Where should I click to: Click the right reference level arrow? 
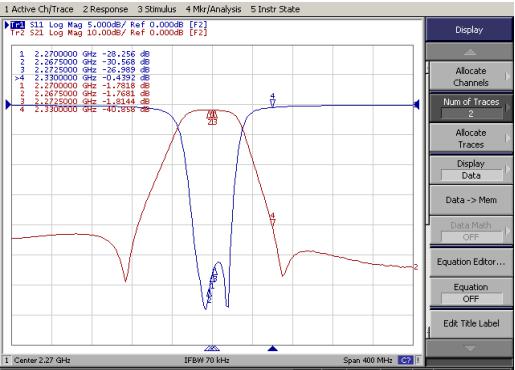click(416, 105)
